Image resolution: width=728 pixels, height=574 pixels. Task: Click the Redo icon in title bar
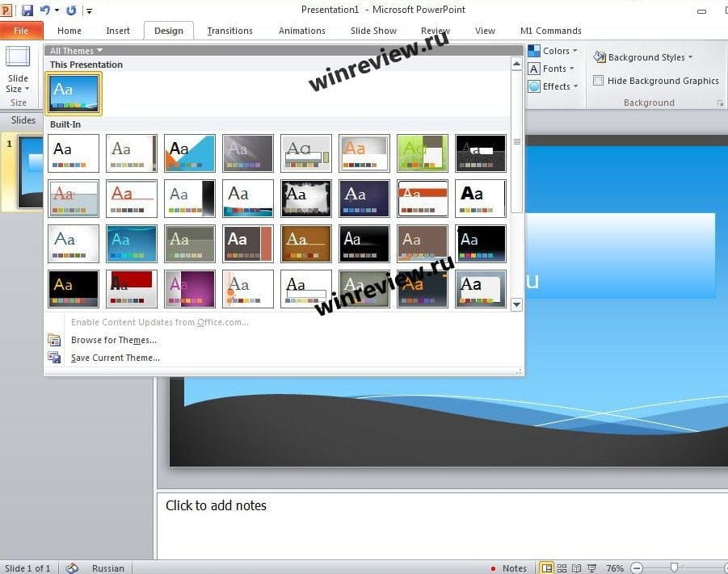coord(71,10)
